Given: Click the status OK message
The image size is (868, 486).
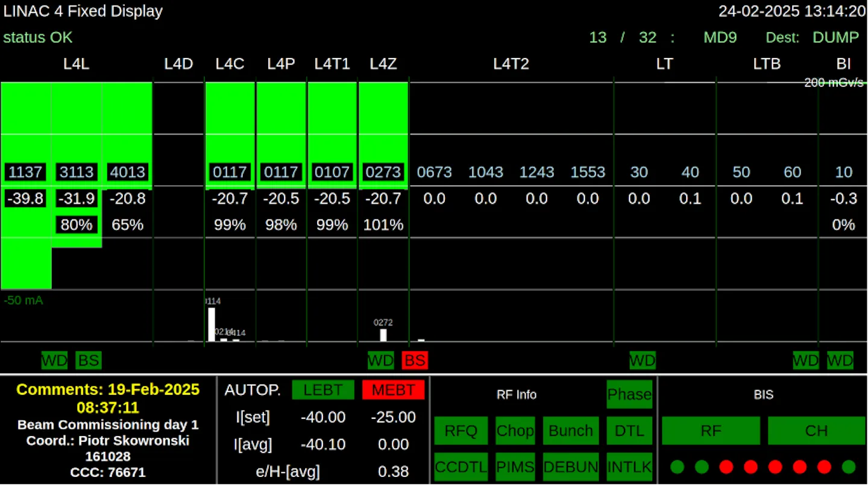Looking at the screenshot, I should coord(38,37).
